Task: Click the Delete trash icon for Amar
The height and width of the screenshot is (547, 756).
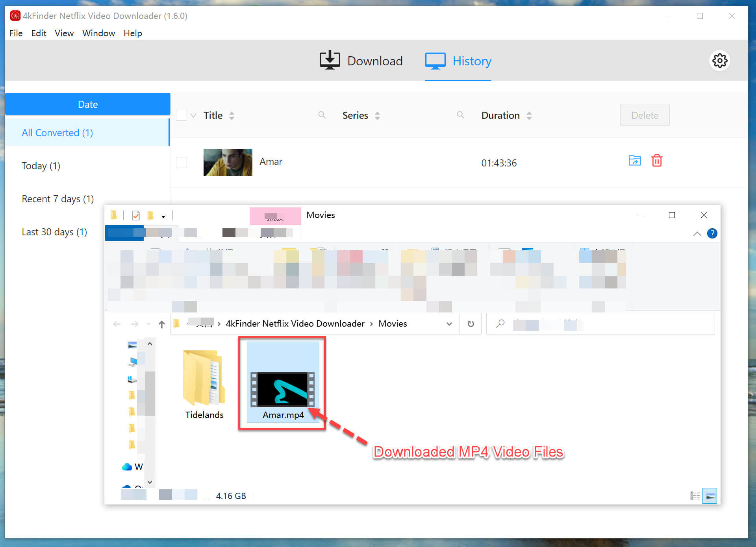Action: click(658, 160)
